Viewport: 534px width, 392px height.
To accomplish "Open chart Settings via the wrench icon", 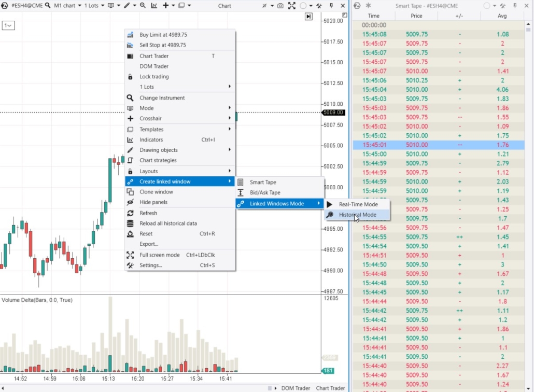I will [319, 6].
